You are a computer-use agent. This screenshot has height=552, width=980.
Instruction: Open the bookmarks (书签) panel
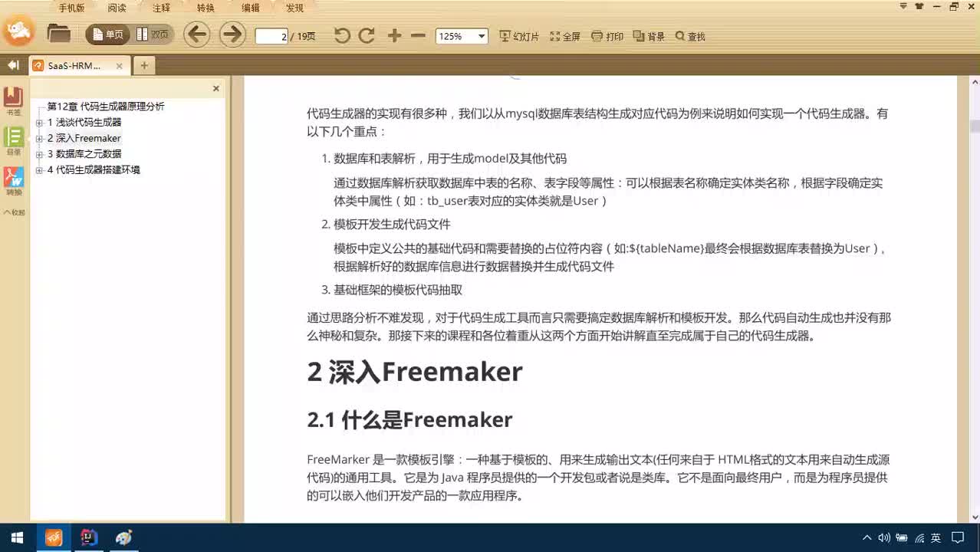click(x=14, y=102)
